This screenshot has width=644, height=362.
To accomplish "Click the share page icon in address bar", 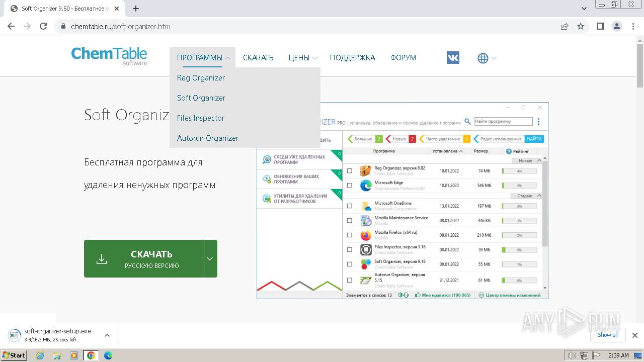I will coord(565,26).
